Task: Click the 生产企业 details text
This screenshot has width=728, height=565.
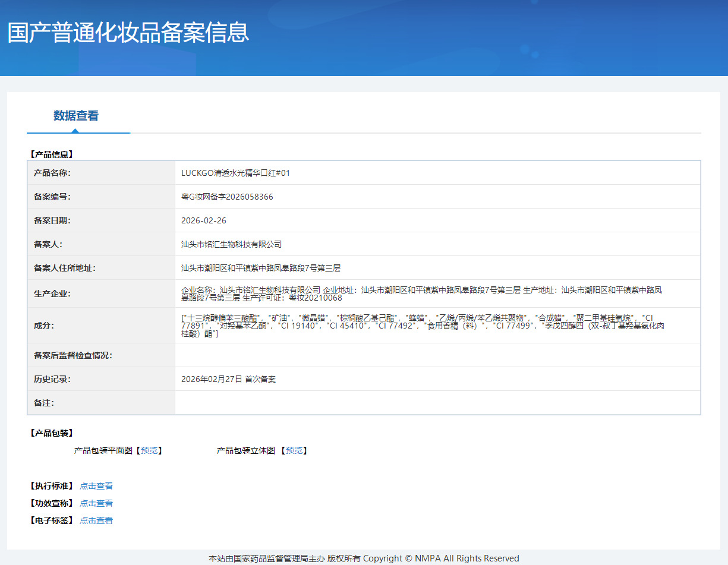Action: coord(422,293)
